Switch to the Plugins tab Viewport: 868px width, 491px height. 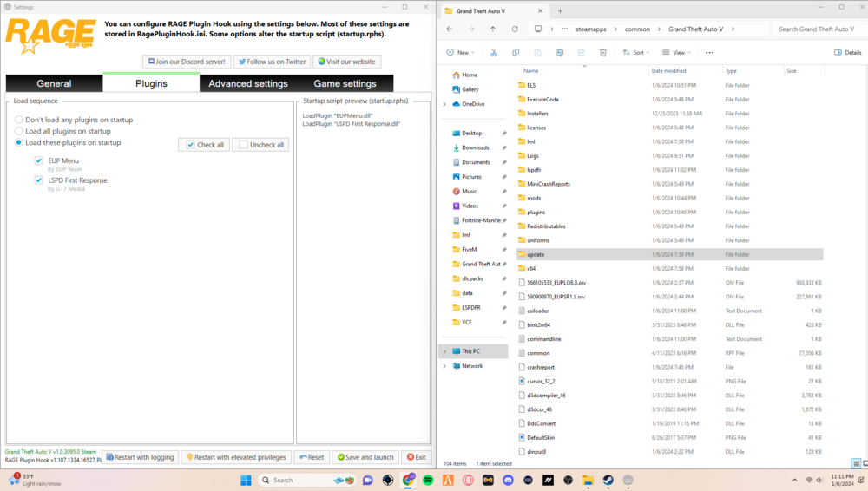[151, 83]
